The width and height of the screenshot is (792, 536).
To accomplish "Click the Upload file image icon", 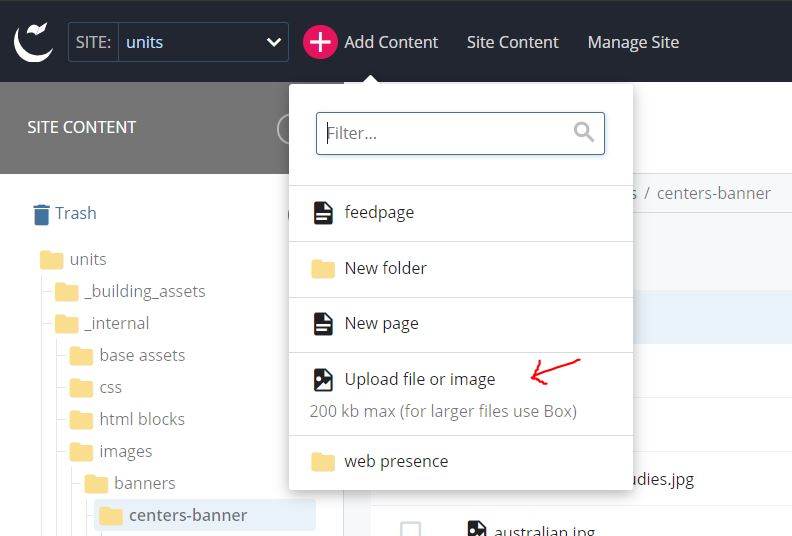I will coord(323,380).
